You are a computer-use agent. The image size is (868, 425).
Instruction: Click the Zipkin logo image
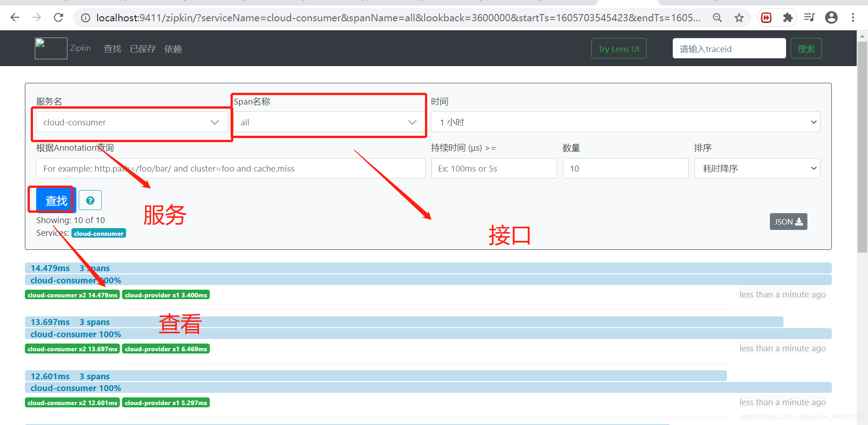tap(51, 48)
